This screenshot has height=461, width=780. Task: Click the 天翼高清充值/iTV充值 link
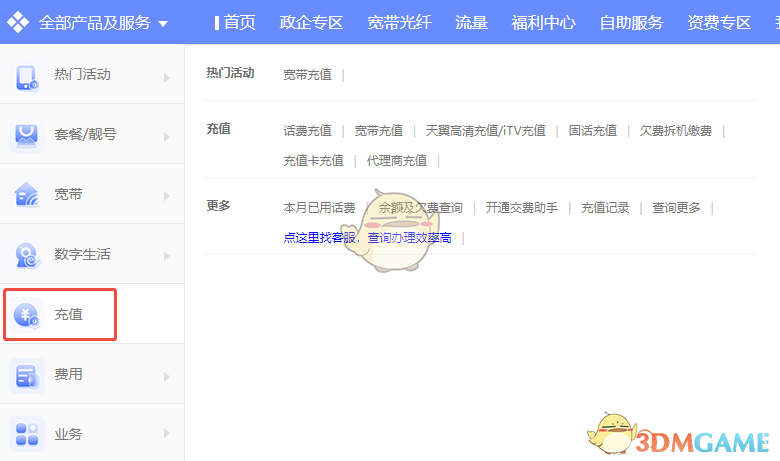point(485,131)
